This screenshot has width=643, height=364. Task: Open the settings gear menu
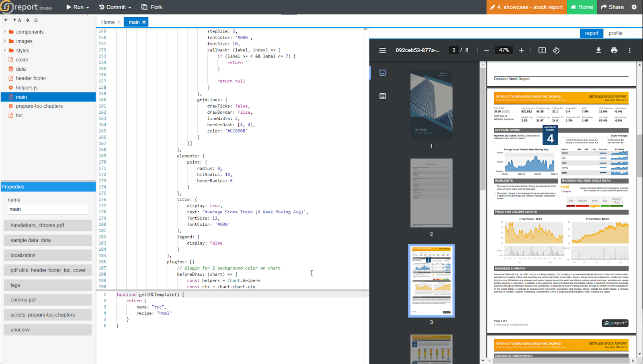[634, 7]
